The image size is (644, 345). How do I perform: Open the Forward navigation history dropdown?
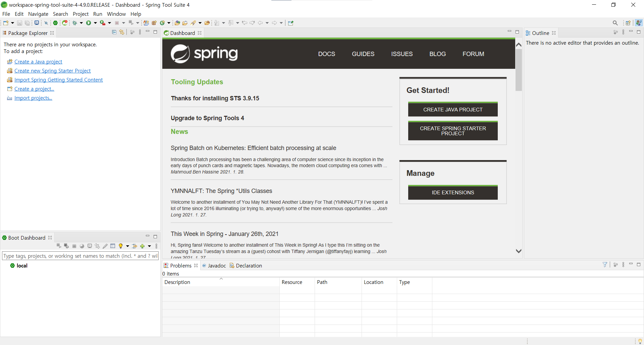click(x=281, y=23)
